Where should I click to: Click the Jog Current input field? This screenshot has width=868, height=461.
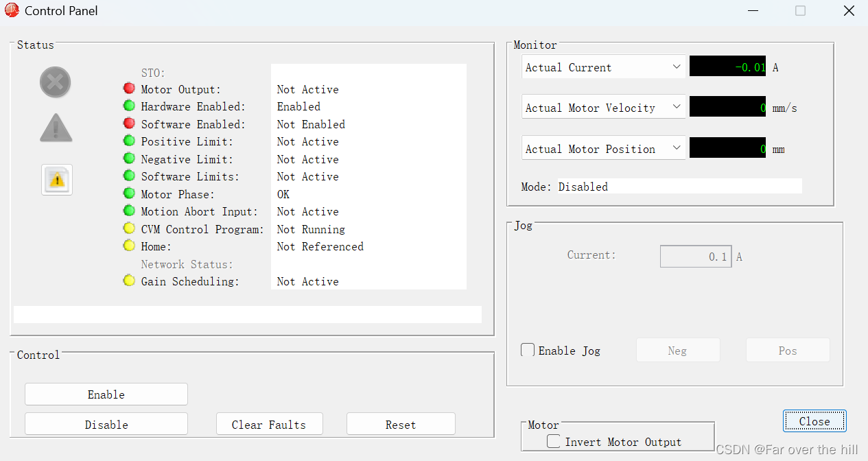tap(696, 257)
